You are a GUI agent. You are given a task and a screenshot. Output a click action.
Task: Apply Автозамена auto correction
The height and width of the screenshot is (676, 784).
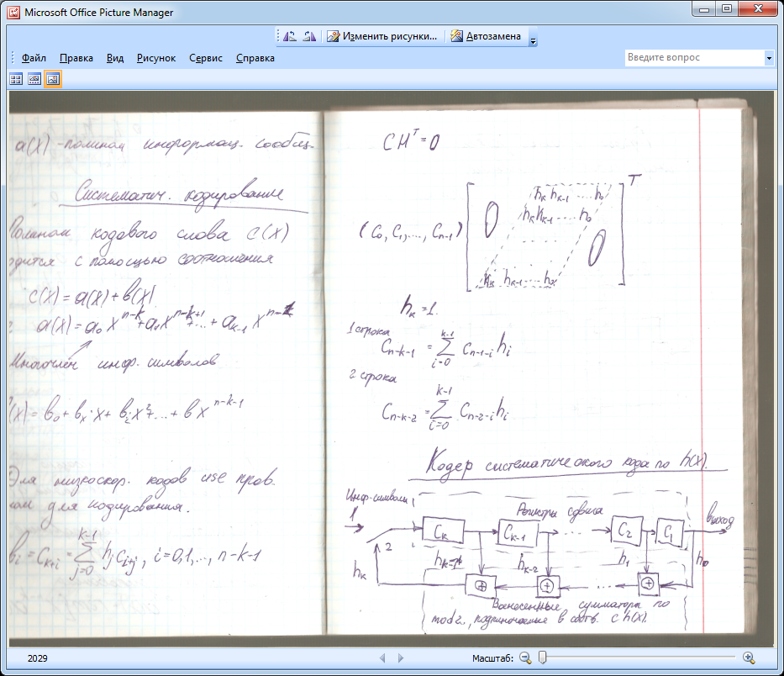pos(486,36)
